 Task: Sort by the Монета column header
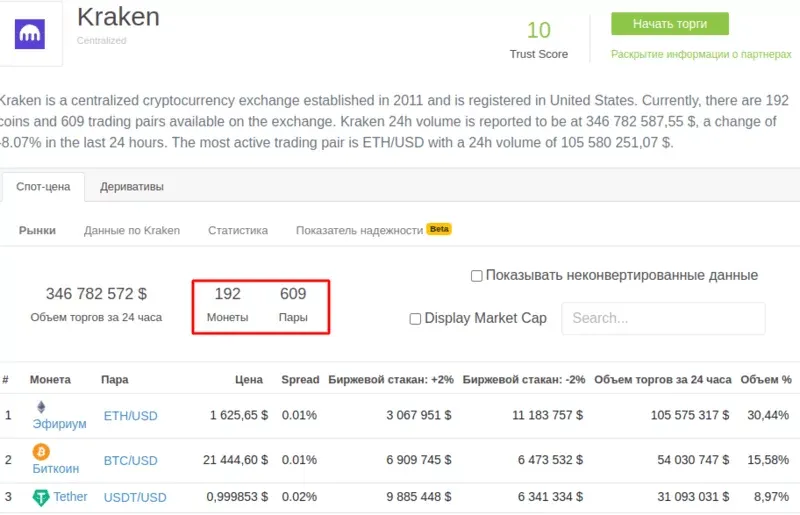click(50, 380)
